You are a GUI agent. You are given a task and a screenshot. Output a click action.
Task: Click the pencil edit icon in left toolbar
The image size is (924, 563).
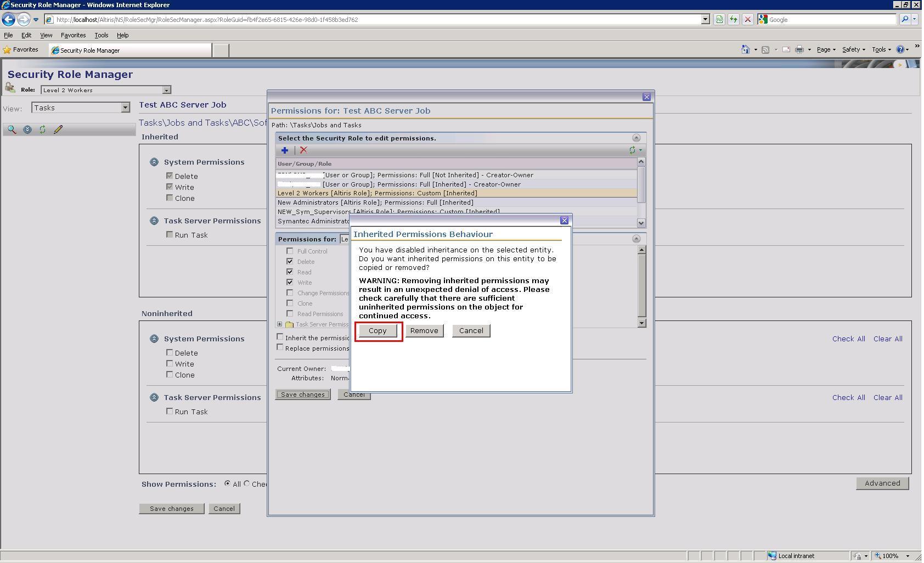tap(58, 130)
